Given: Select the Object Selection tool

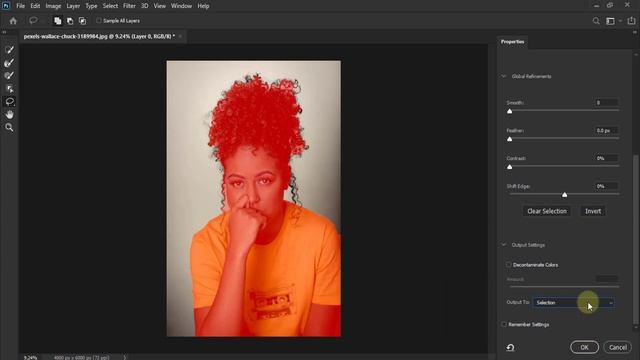Looking at the screenshot, I should click(x=9, y=89).
